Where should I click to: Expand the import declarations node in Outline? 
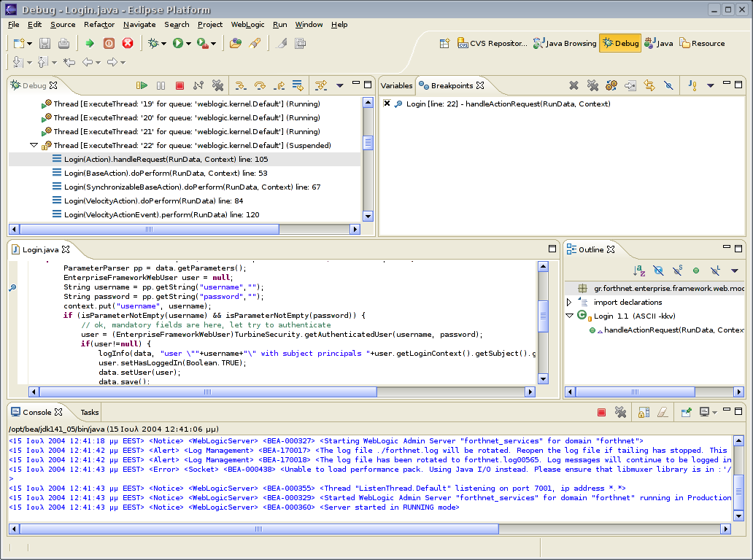pos(569,302)
